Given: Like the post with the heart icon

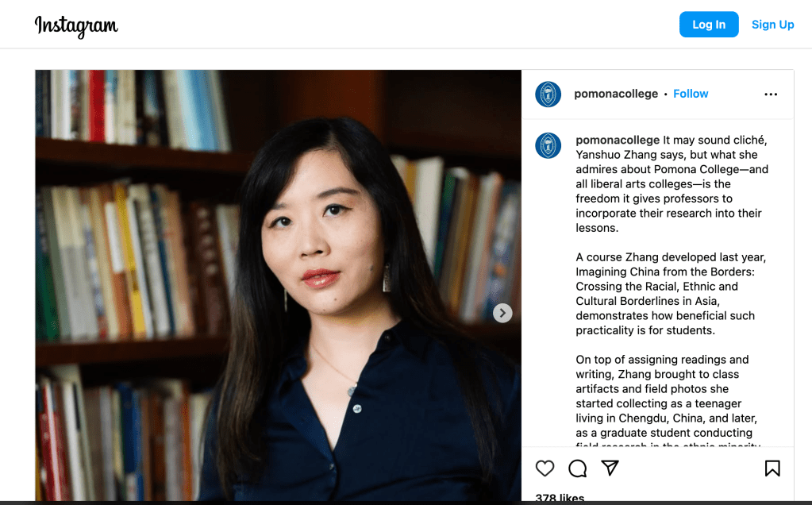Looking at the screenshot, I should (x=545, y=468).
